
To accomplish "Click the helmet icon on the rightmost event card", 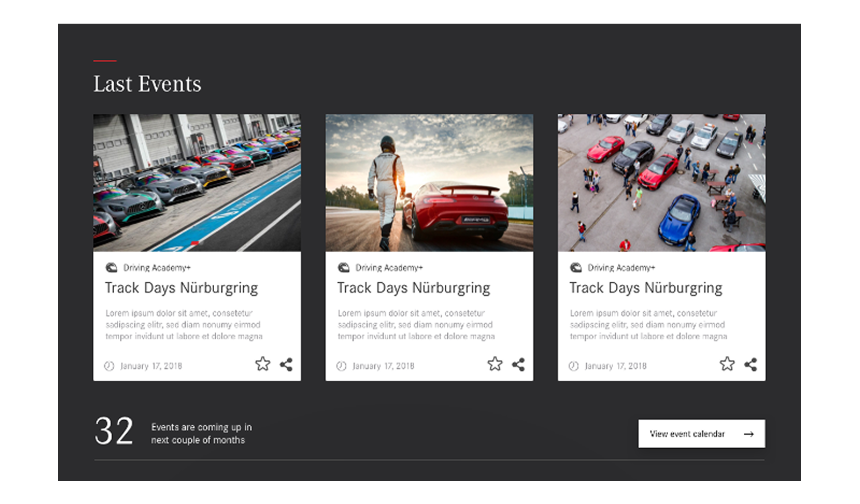I will pyautogui.click(x=577, y=267).
